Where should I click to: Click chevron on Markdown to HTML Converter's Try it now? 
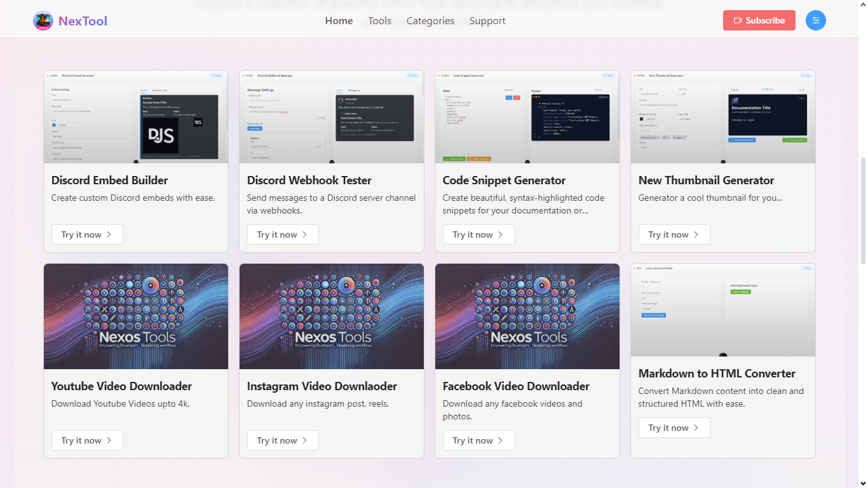(696, 428)
